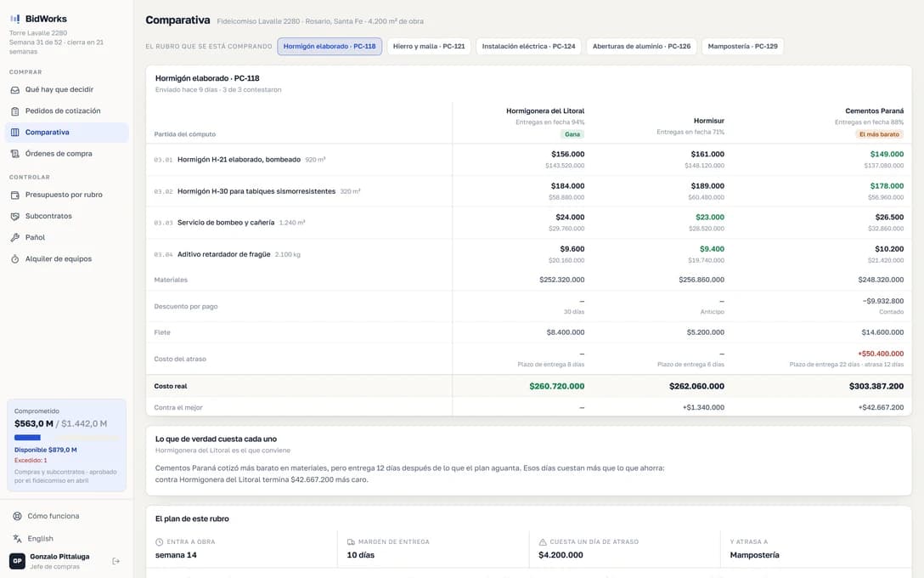Go to Órdenes de compra
This screenshot has width=924, height=578.
[66, 154]
